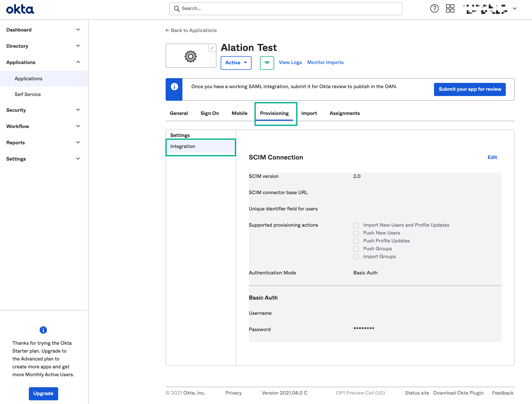Tick the Import Groups checkbox
Image resolution: width=532 pixels, height=404 pixels.
pos(356,257)
